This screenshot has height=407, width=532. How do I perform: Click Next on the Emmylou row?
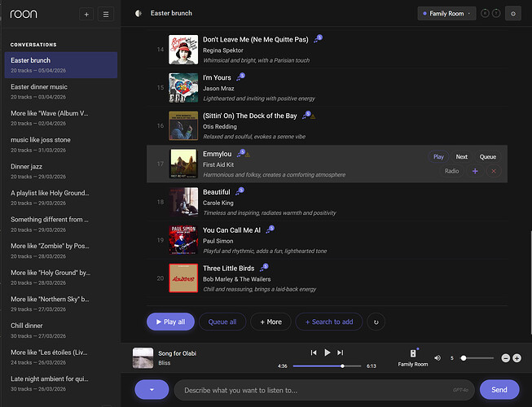click(461, 156)
